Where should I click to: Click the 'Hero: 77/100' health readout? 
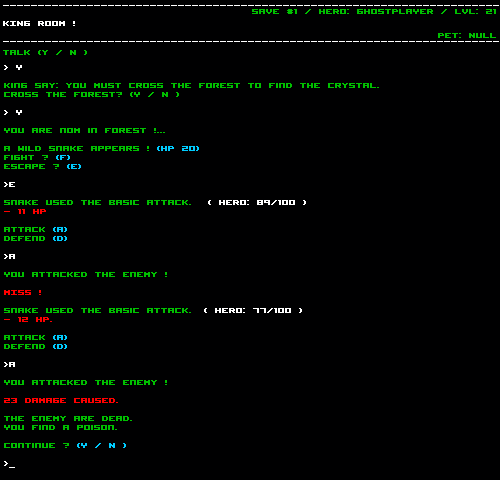[x=253, y=310]
